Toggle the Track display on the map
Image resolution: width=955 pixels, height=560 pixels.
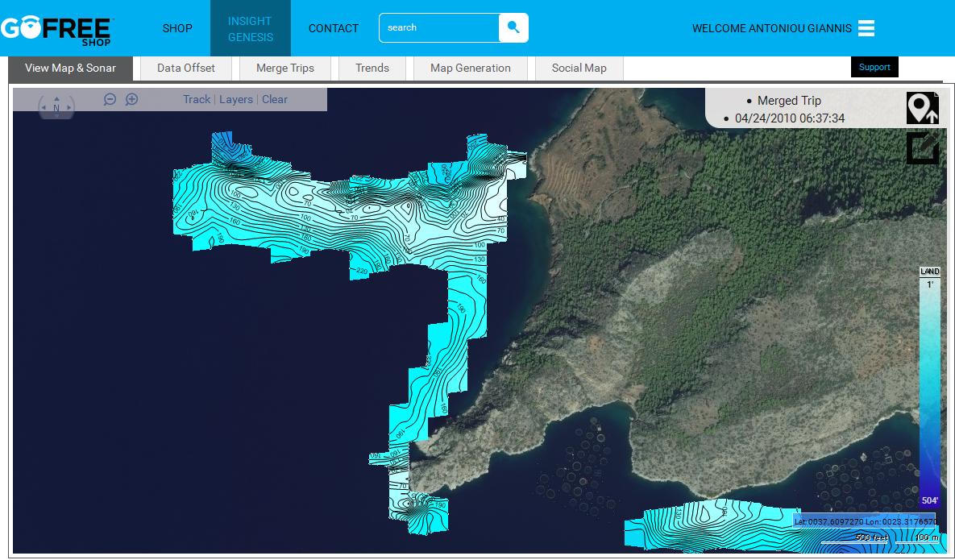pos(197,99)
